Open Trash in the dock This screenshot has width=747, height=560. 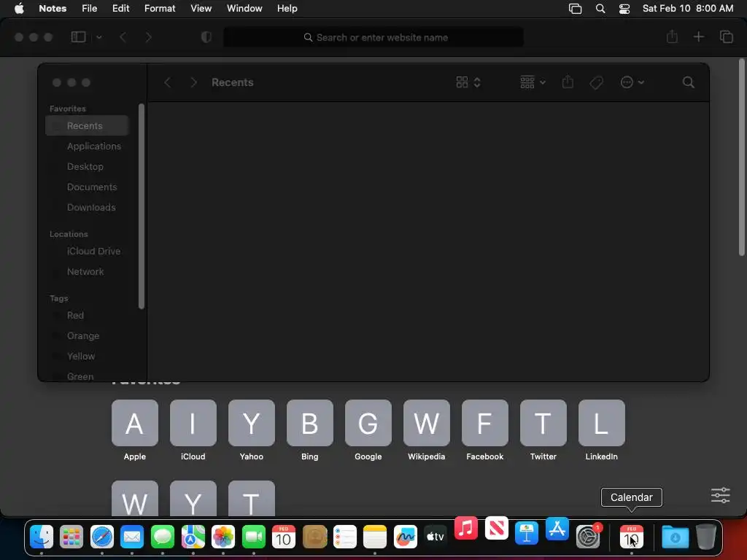click(x=706, y=537)
